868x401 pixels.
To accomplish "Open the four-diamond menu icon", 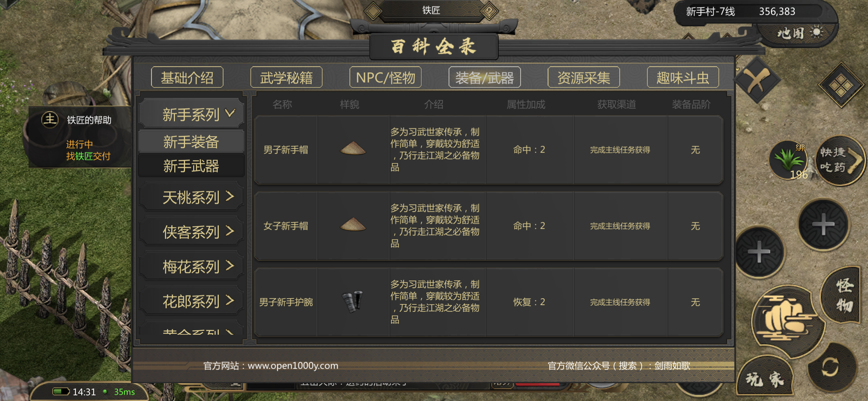I will tap(841, 85).
